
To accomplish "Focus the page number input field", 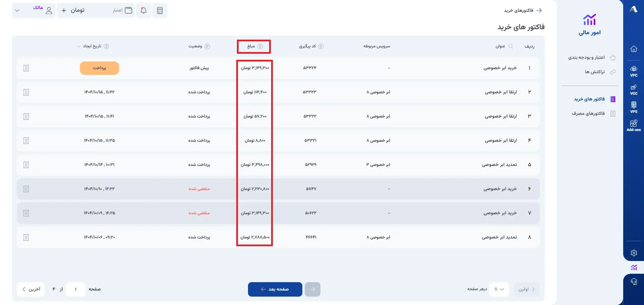I will click(x=76, y=289).
